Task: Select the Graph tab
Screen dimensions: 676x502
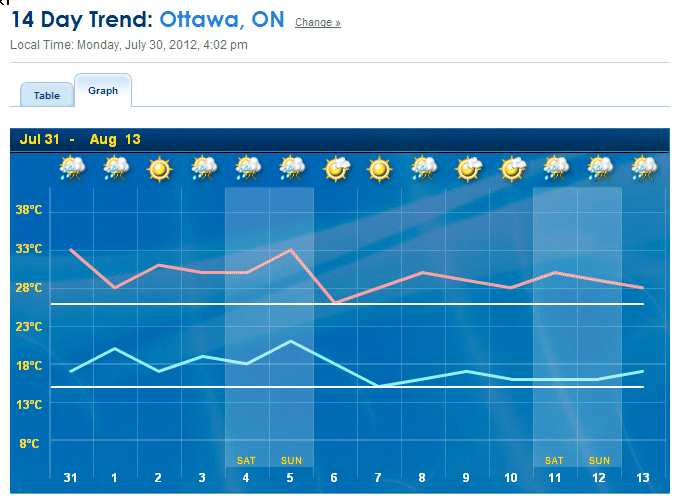Action: (103, 91)
